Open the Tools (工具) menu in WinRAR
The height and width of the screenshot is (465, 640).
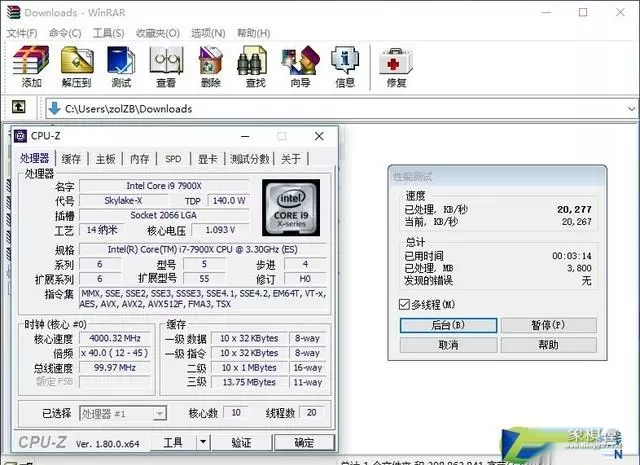[108, 33]
